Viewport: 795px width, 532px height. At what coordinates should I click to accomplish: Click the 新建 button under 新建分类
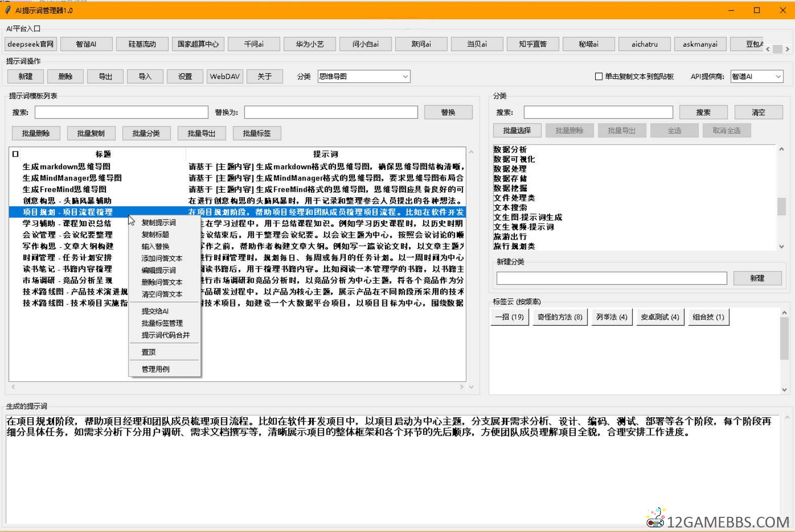757,278
